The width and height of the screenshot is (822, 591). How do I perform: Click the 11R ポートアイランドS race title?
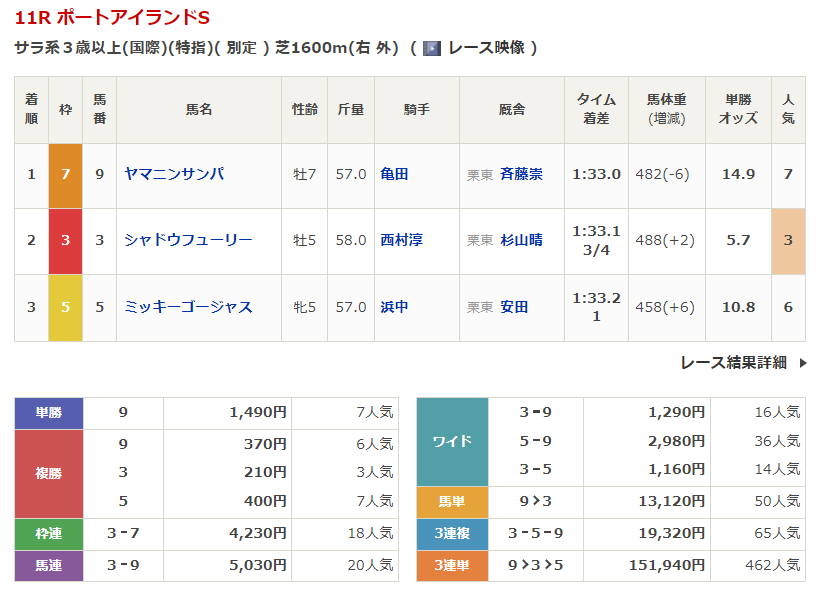coord(112,19)
